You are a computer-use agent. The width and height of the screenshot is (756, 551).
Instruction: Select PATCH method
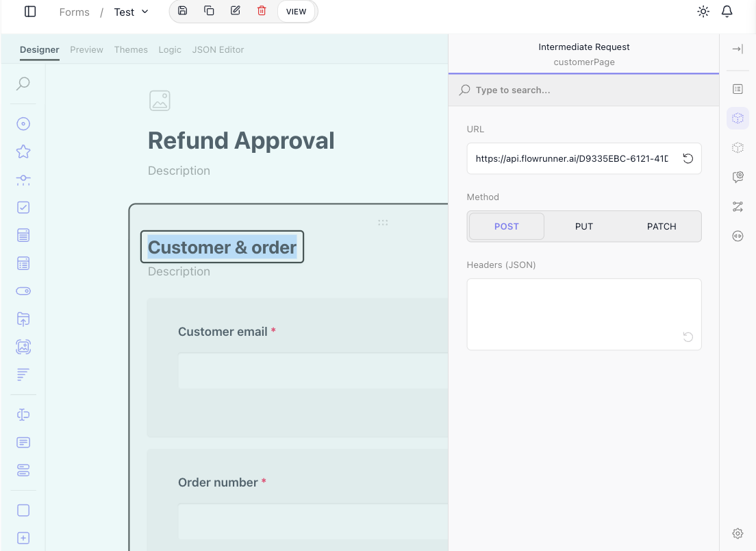coord(661,226)
